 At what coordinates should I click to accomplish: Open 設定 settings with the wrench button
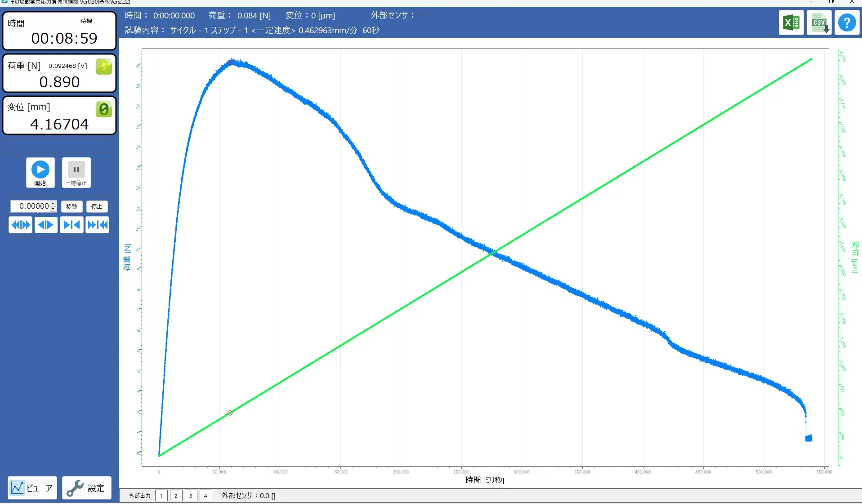[x=86, y=488]
